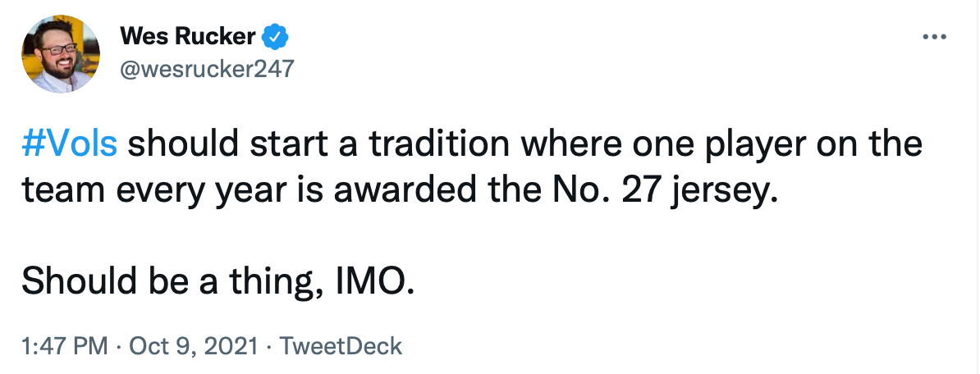
Task: Click the TweetDeck source link
Action: click(341, 345)
